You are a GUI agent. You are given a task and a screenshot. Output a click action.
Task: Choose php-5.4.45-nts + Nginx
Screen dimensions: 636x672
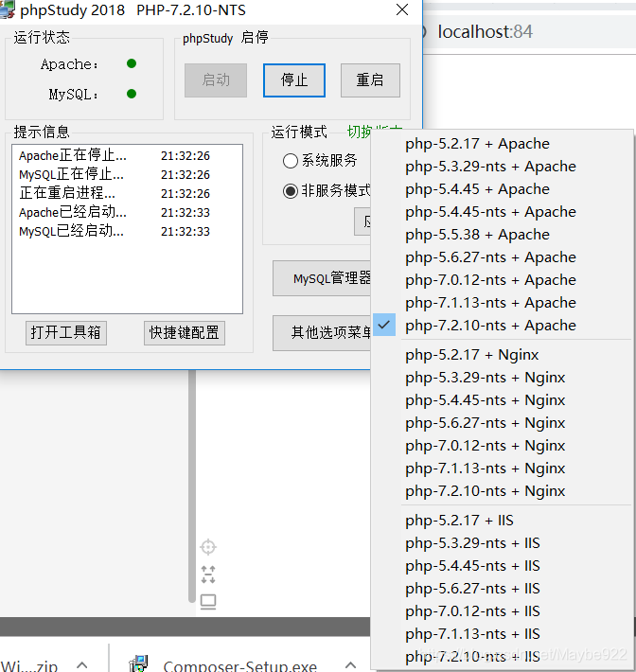(x=503, y=400)
